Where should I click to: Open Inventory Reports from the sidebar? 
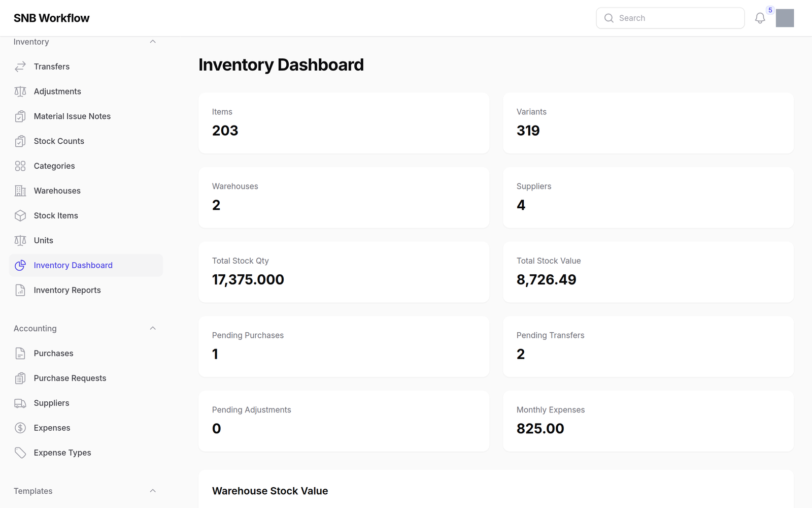click(x=86, y=290)
